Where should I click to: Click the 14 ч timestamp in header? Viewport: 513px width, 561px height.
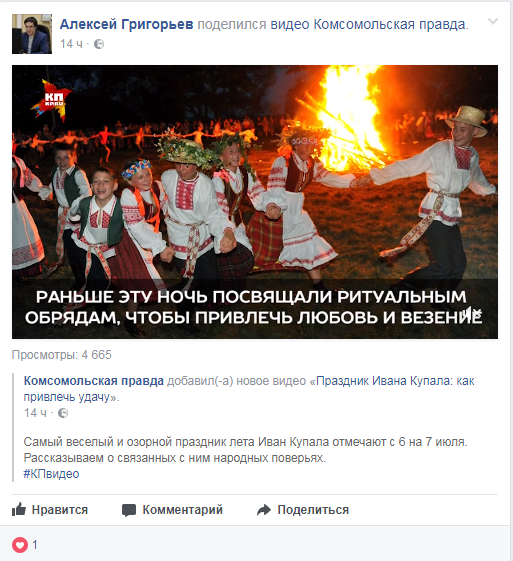click(71, 44)
